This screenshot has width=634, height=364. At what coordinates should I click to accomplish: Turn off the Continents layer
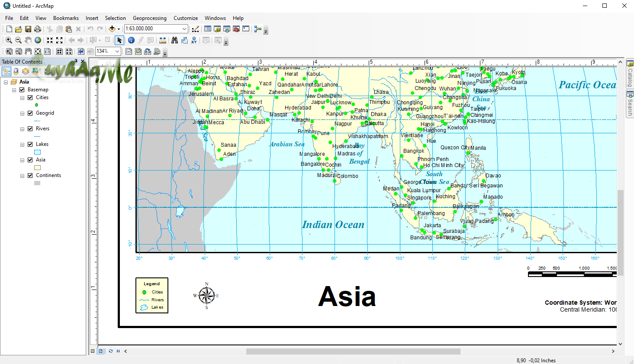pos(30,175)
